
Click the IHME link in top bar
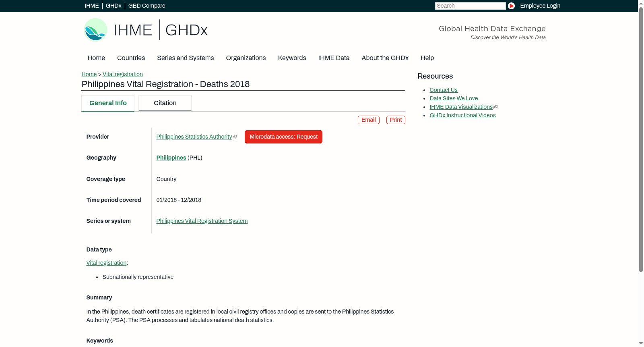[92, 6]
